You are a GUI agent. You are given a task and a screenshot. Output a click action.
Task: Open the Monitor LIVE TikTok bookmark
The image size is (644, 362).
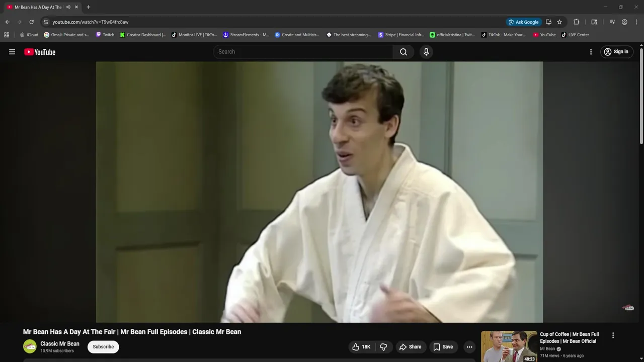(x=194, y=35)
